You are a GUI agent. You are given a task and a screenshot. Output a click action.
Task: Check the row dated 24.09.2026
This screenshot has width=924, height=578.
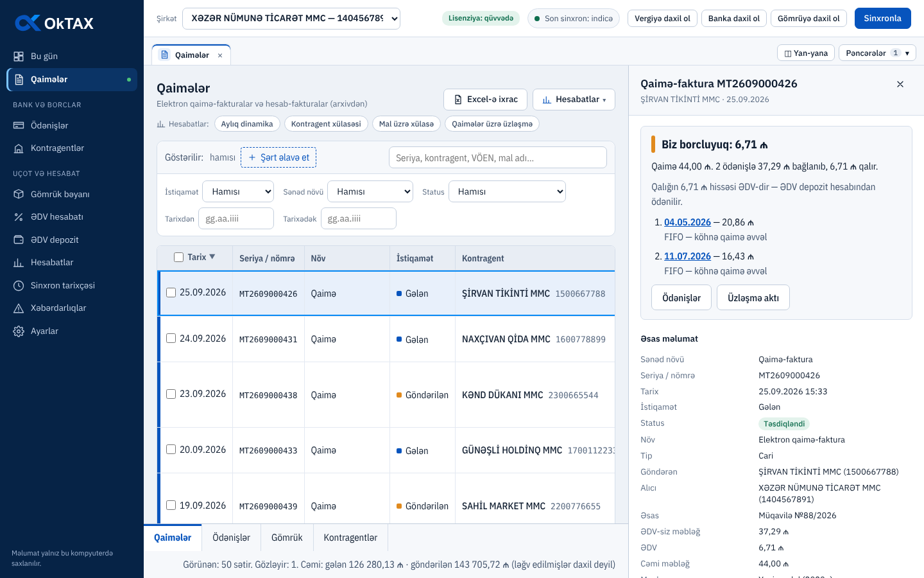[171, 338]
